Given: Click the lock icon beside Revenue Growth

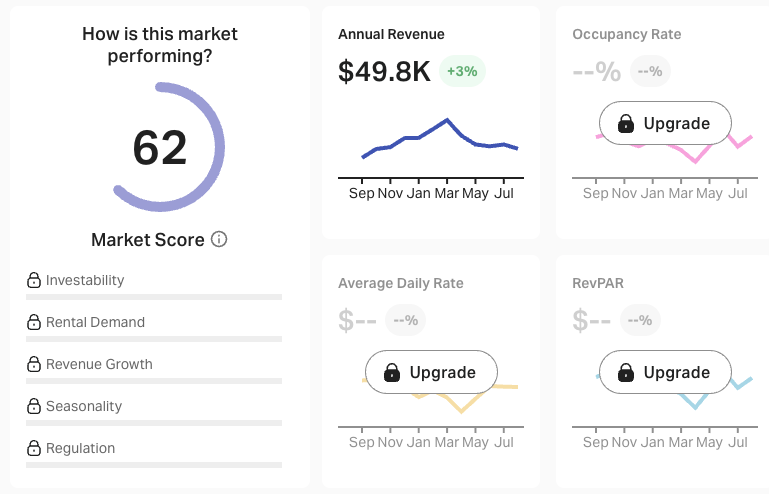Looking at the screenshot, I should click(33, 365).
